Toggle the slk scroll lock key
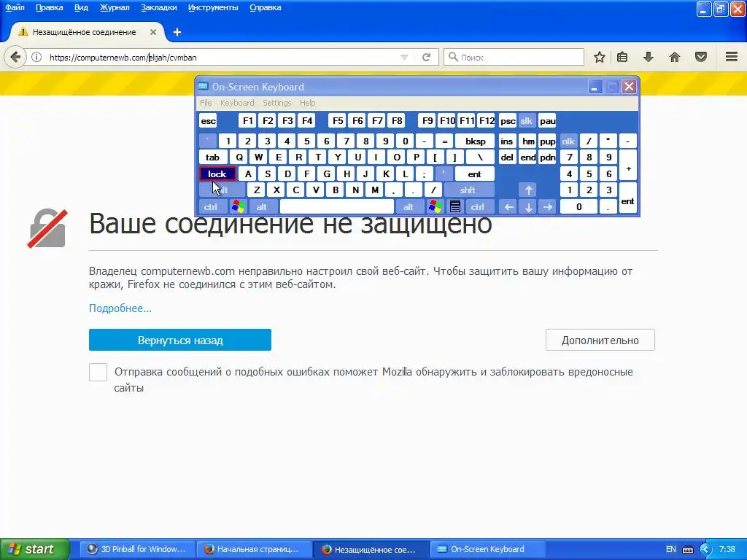The image size is (747, 560). coord(527,121)
